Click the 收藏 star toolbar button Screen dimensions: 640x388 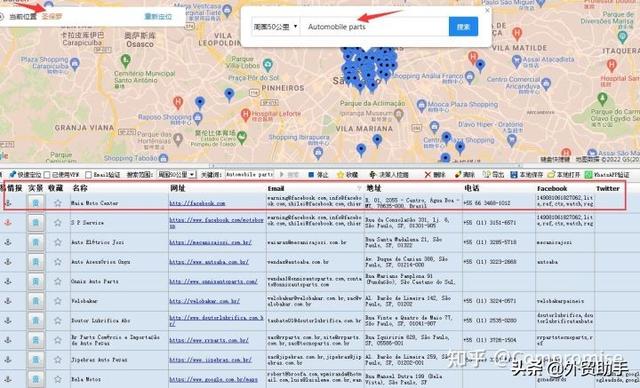(347, 175)
